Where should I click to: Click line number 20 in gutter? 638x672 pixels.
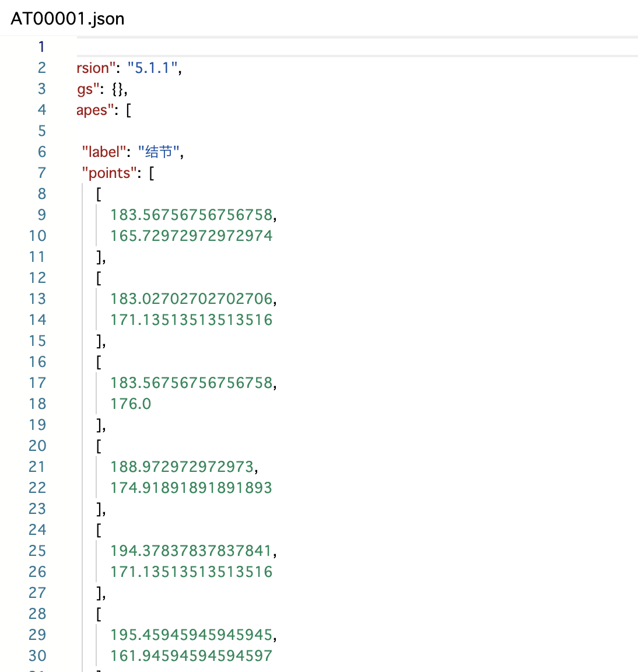37,446
